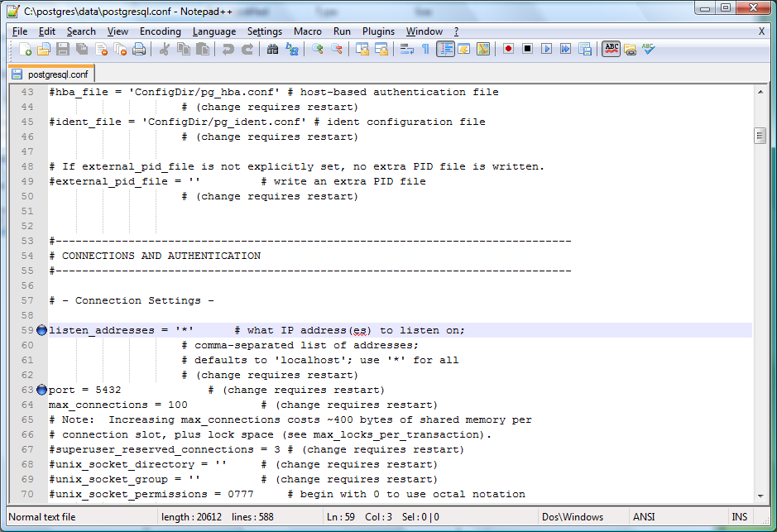
Task: Click the 'Dos\Windows' status bar entry
Action: [573, 517]
